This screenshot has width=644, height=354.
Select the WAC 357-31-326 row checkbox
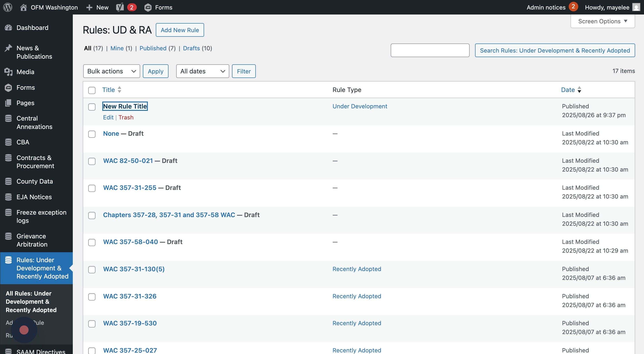(92, 297)
